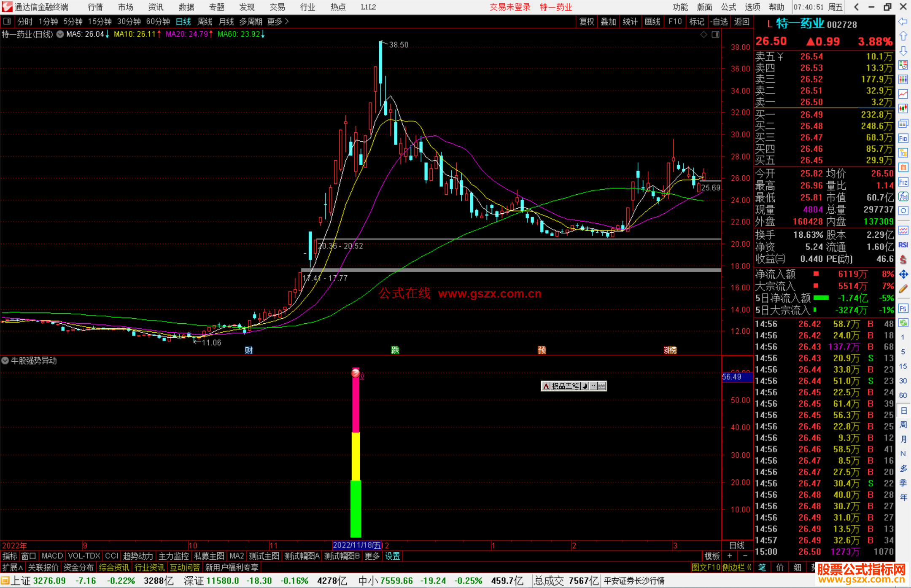Select the pencil drawing tool icon
The image size is (911, 588).
tap(903, 289)
